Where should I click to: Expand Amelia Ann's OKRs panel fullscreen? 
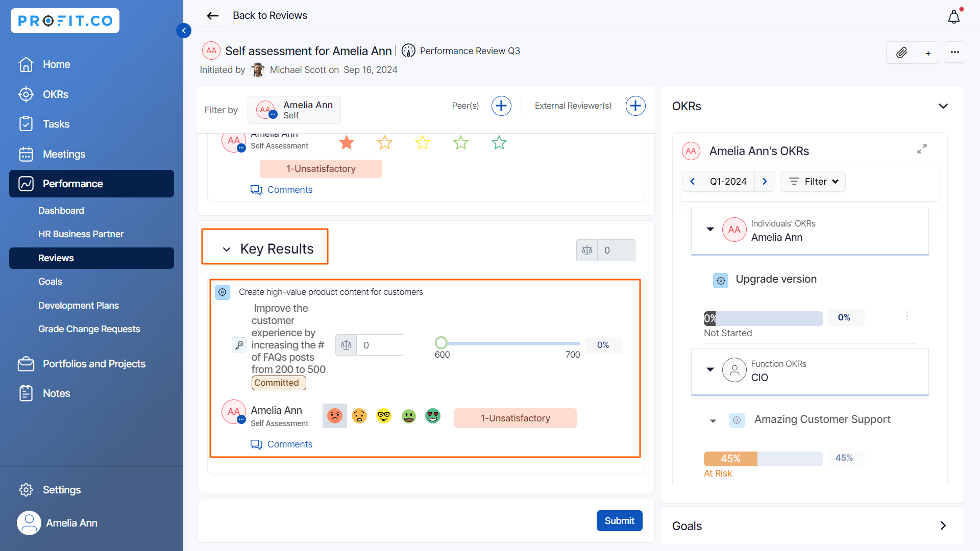click(x=922, y=149)
